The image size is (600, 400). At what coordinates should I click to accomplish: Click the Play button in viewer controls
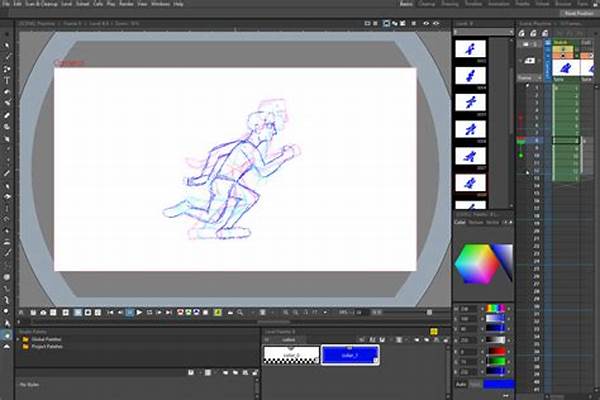(x=139, y=313)
